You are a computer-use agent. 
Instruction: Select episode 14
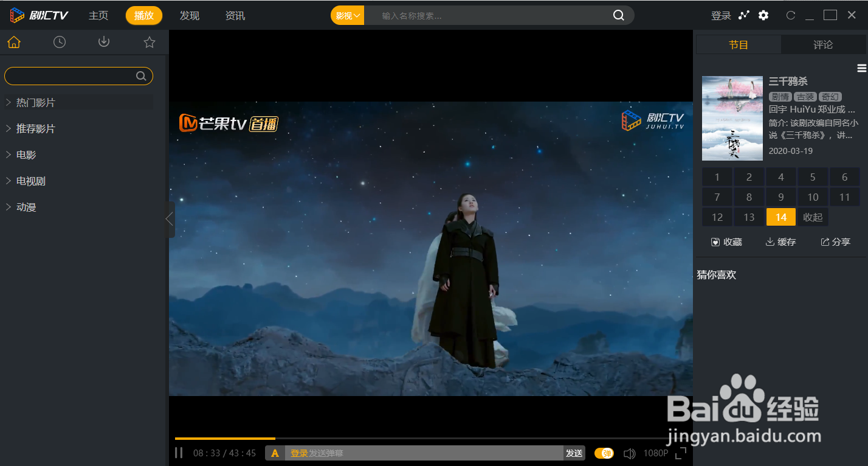781,217
